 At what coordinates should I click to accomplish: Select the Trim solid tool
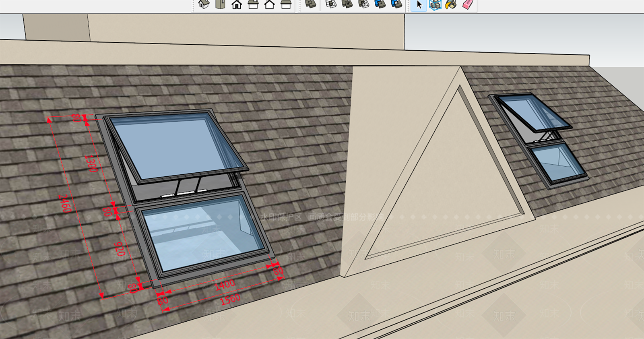380,4
